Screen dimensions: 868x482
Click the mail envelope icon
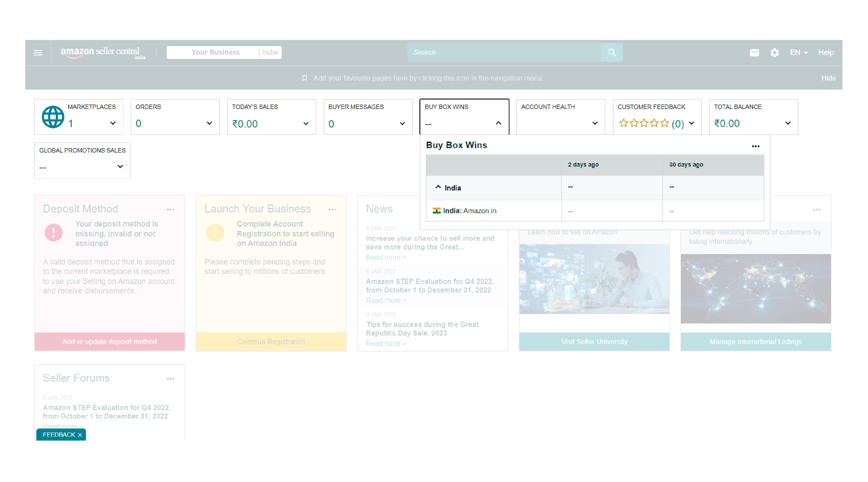(754, 53)
